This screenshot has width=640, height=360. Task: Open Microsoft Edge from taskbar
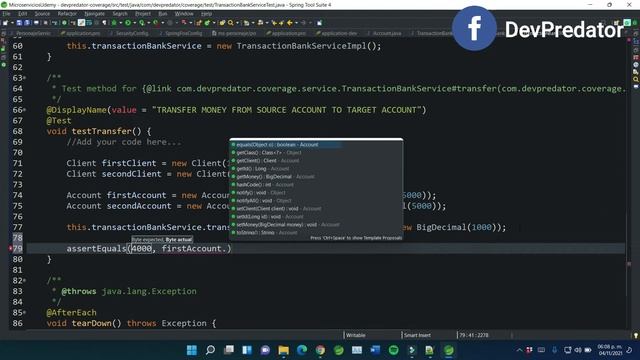pyautogui.click(x=302, y=350)
